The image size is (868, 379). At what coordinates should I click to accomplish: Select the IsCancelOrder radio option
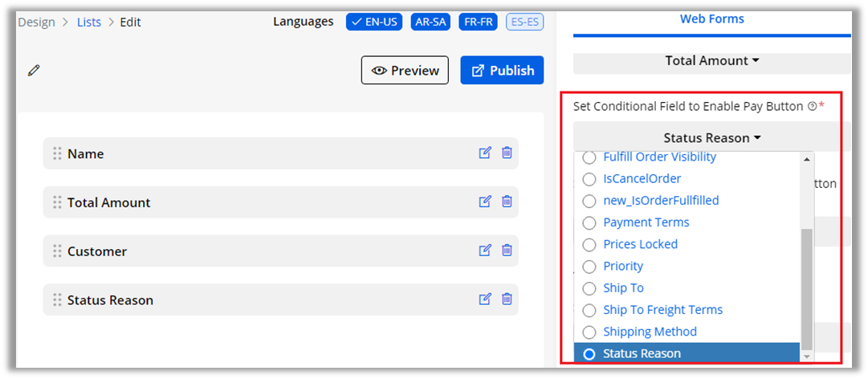click(589, 179)
